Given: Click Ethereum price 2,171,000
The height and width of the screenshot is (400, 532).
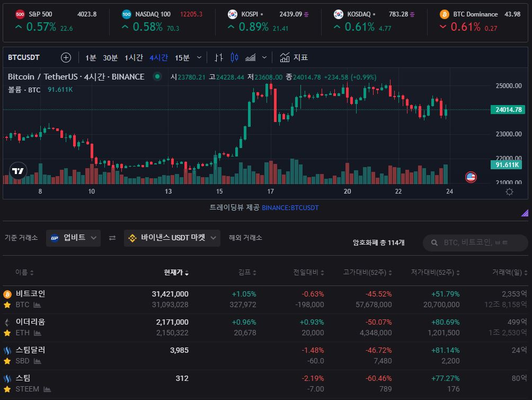Looking at the screenshot, I should click(172, 322).
